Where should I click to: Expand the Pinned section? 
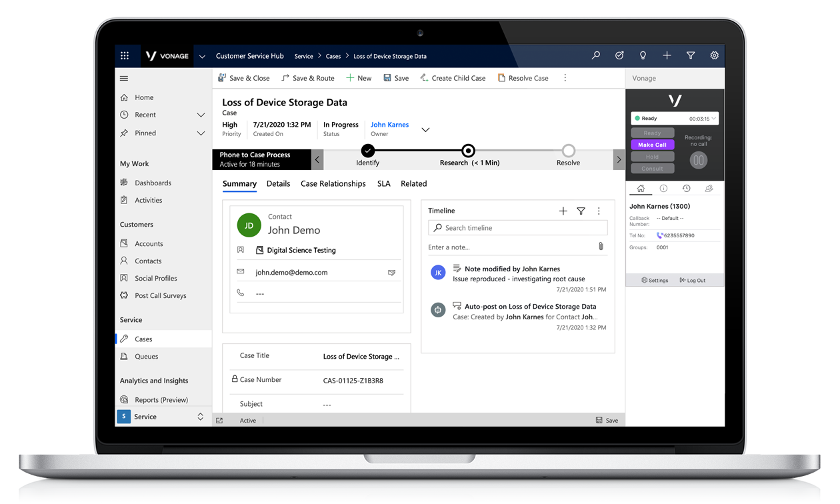[x=201, y=133]
